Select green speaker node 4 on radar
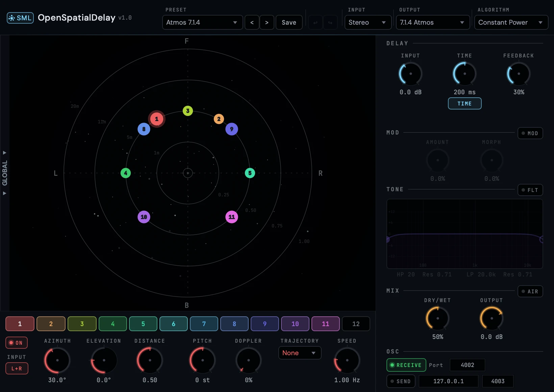The height and width of the screenshot is (392, 554). coord(126,173)
